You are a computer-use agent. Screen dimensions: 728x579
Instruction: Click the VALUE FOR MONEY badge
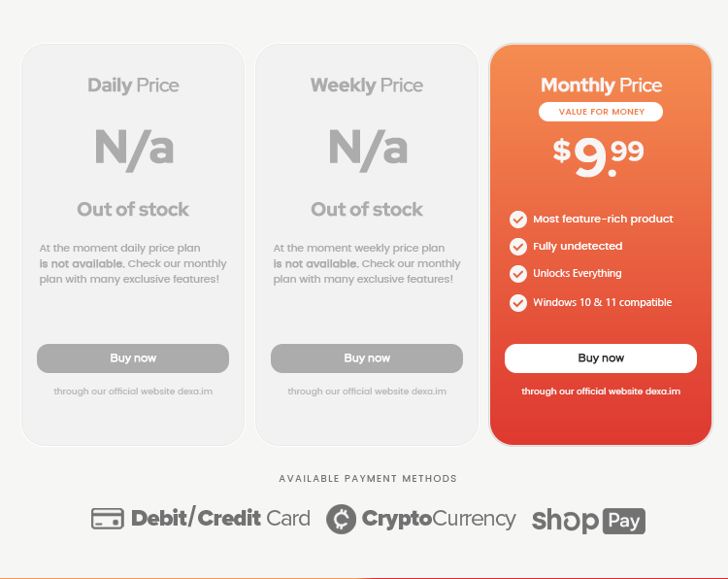(601, 112)
